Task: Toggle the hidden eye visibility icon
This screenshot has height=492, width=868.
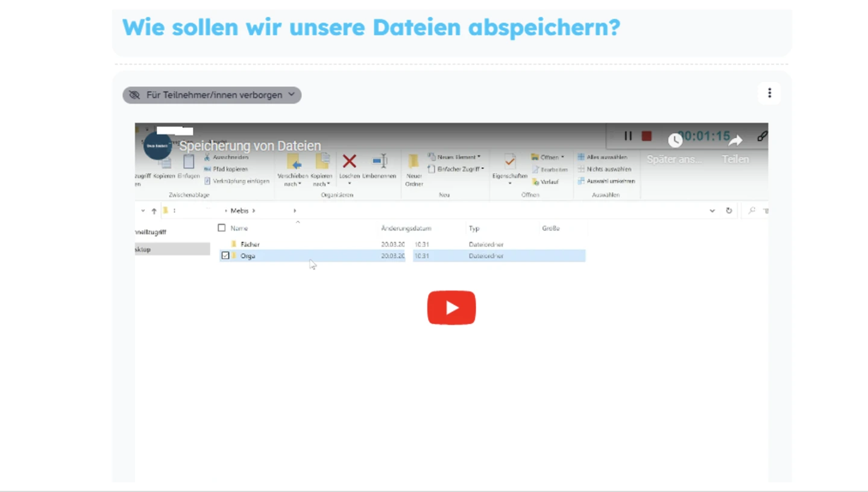Action: [134, 95]
